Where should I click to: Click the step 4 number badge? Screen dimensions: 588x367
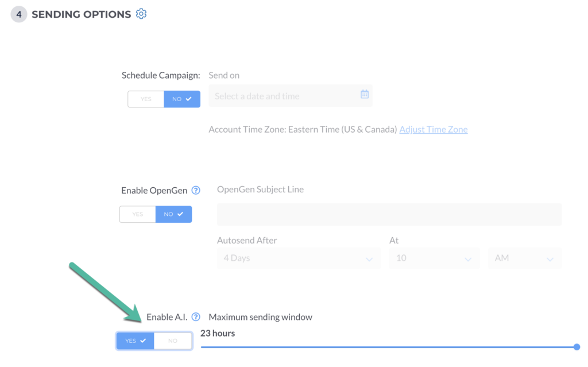pos(19,14)
